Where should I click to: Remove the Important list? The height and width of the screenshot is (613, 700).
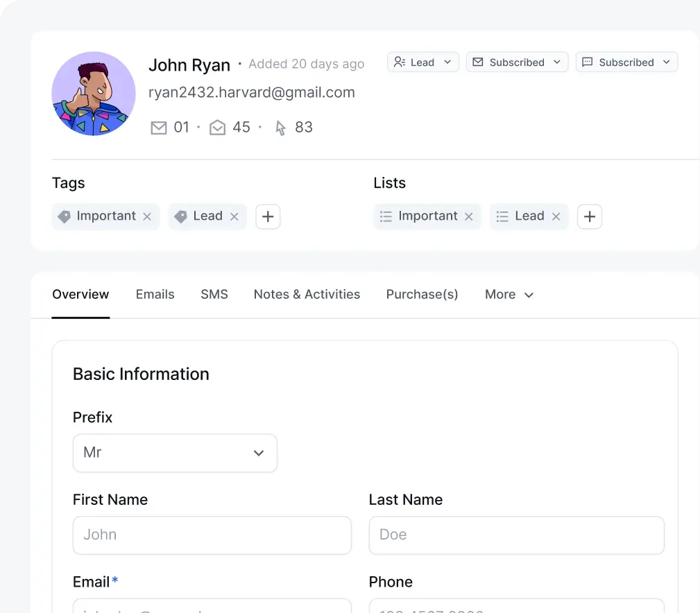468,216
